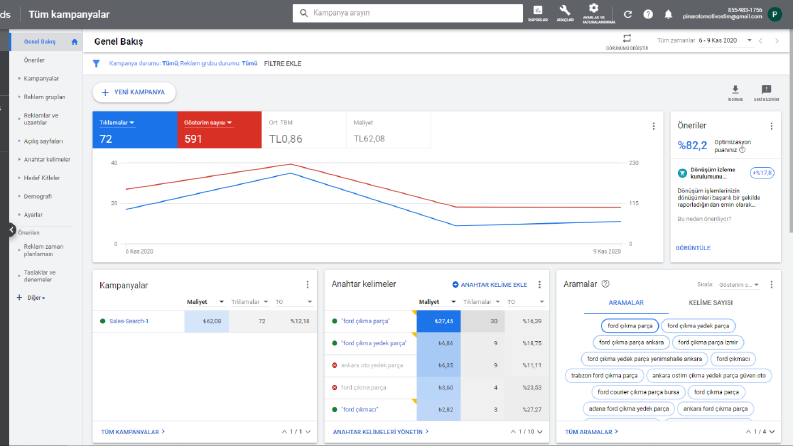Click ANAHTAR KELİME EKLE

pyautogui.click(x=490, y=285)
